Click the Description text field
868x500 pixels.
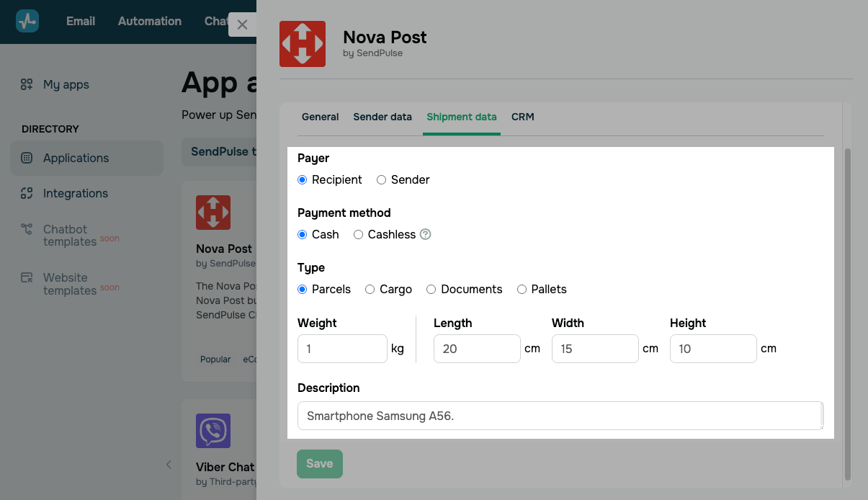tap(559, 416)
